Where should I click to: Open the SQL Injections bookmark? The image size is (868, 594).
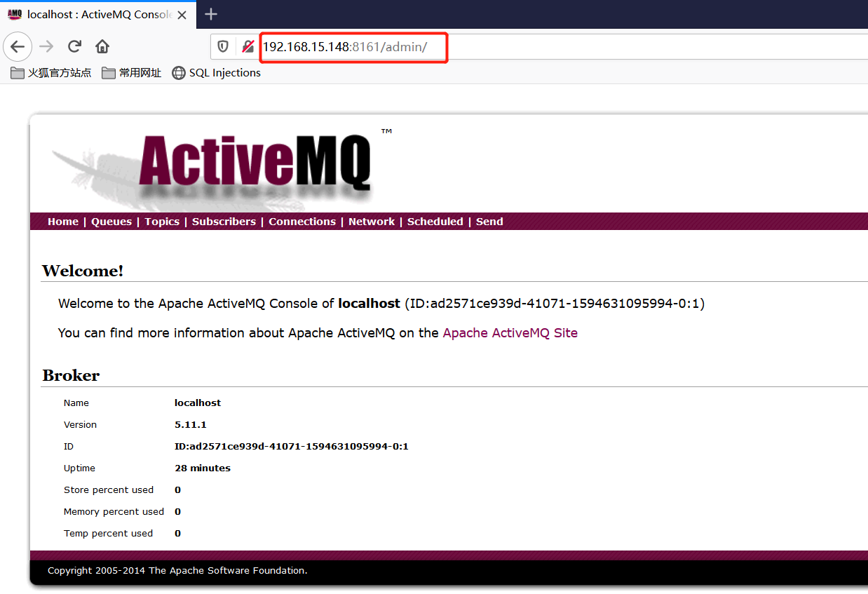(217, 73)
